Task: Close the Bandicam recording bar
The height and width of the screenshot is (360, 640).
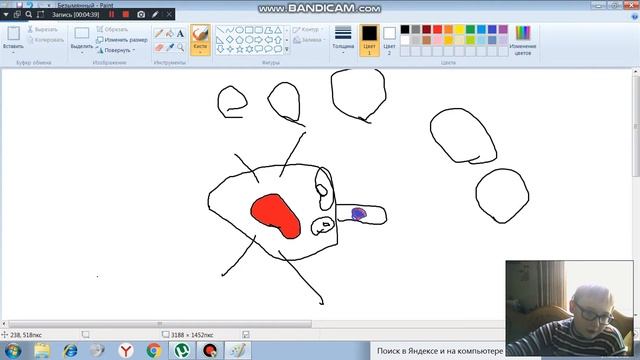Action: pos(169,14)
